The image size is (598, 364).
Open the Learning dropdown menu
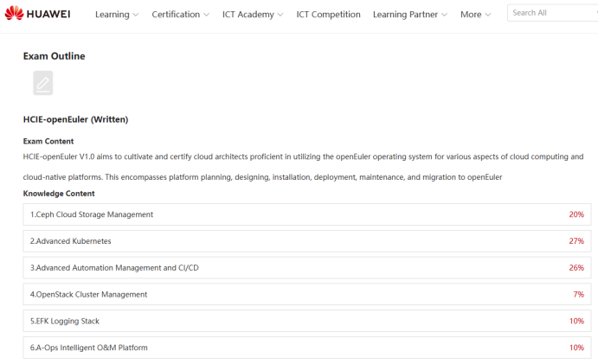click(x=116, y=15)
